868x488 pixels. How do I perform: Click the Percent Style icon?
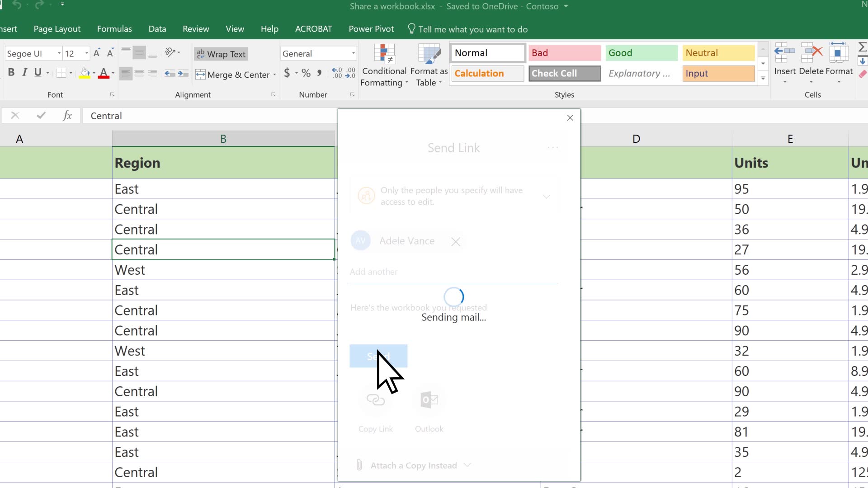306,73
